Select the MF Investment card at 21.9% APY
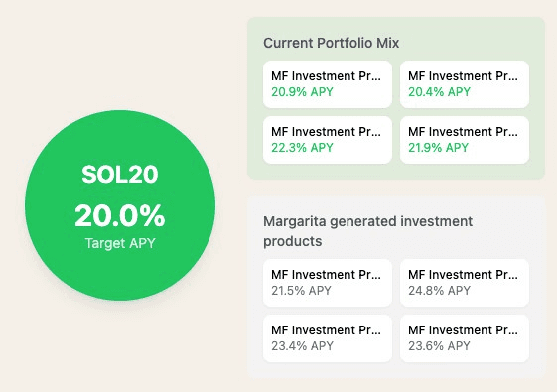The image size is (557, 392). [465, 140]
